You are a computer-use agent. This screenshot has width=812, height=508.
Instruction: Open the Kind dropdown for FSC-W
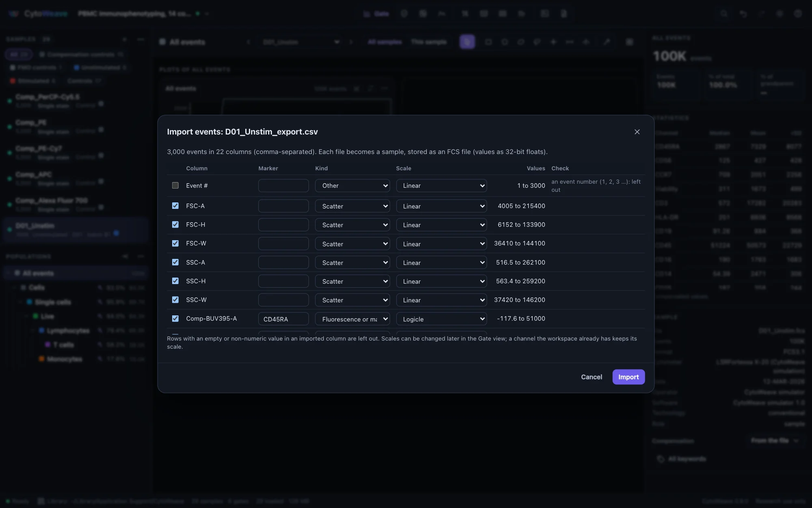pos(352,244)
